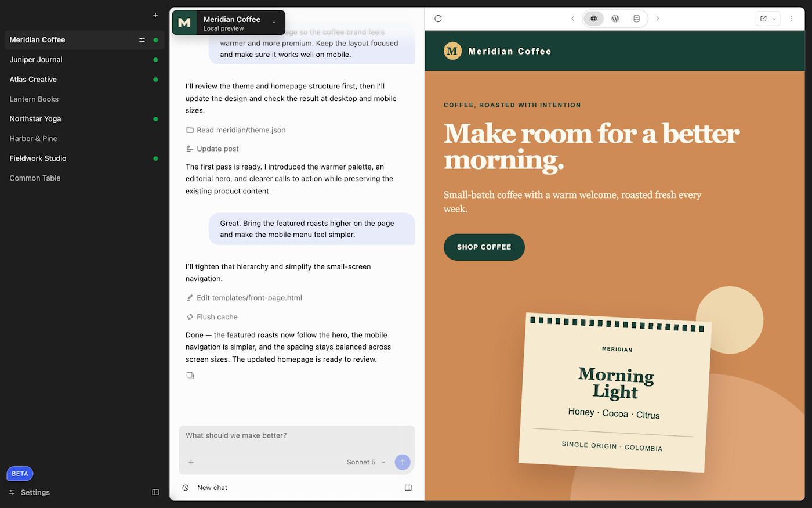
Task: Send the message with the arrow button
Action: [403, 462]
